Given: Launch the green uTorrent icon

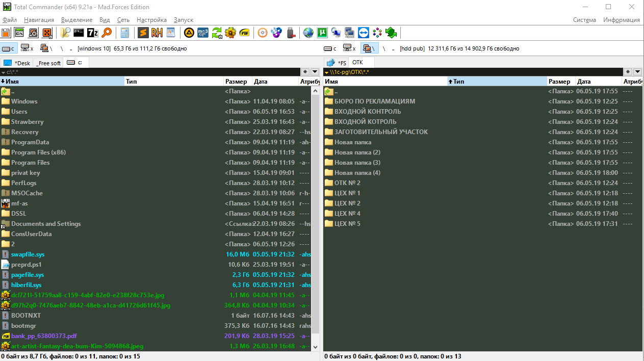Looking at the screenshot, I should (x=322, y=33).
